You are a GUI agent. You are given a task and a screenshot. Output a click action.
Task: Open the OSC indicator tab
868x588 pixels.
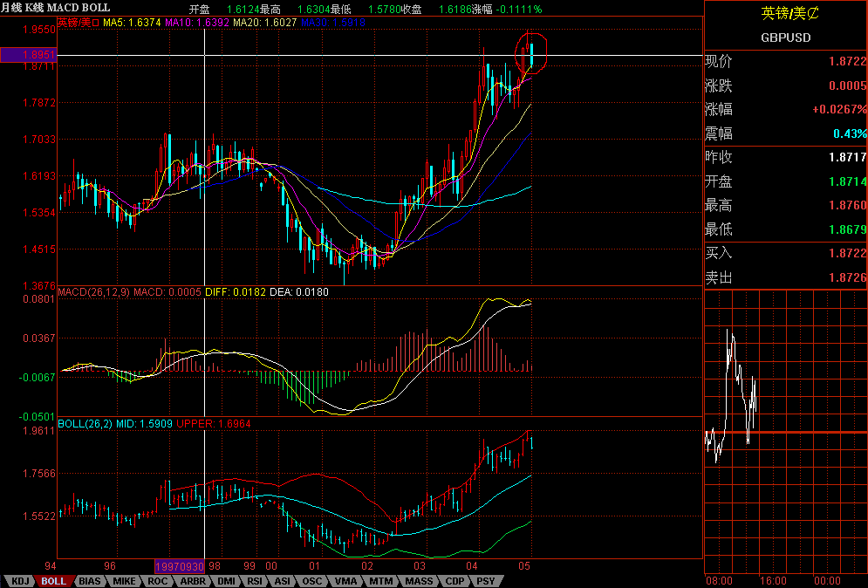coord(311,581)
